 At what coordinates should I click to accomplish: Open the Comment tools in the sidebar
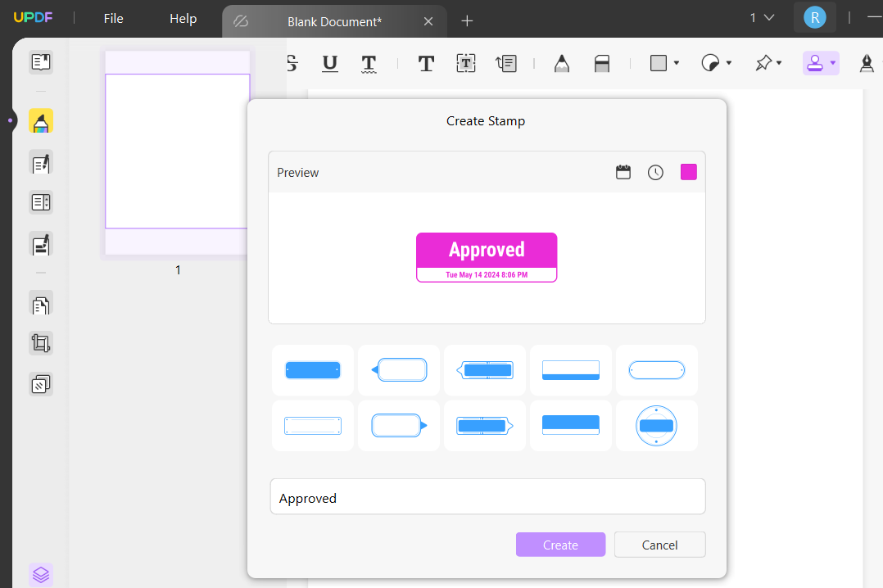[40, 120]
